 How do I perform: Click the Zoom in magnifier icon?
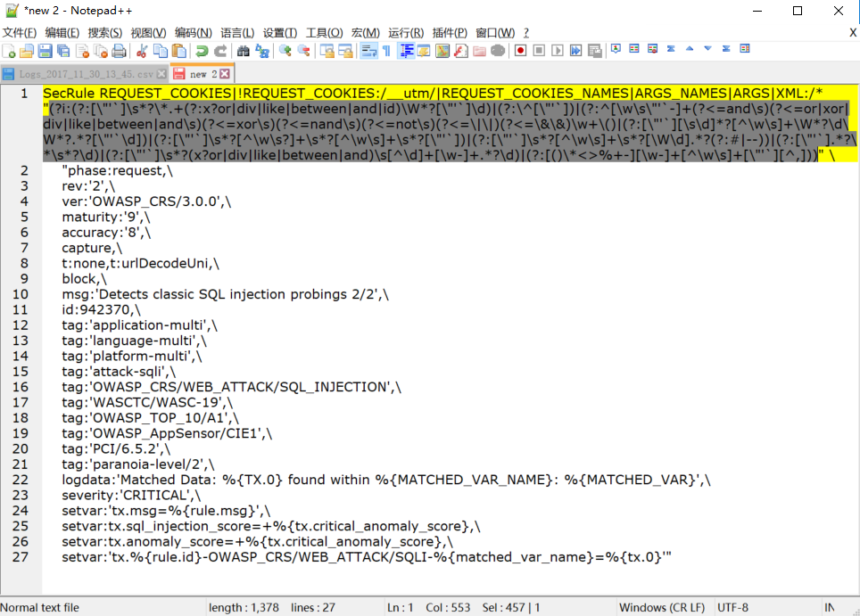285,51
